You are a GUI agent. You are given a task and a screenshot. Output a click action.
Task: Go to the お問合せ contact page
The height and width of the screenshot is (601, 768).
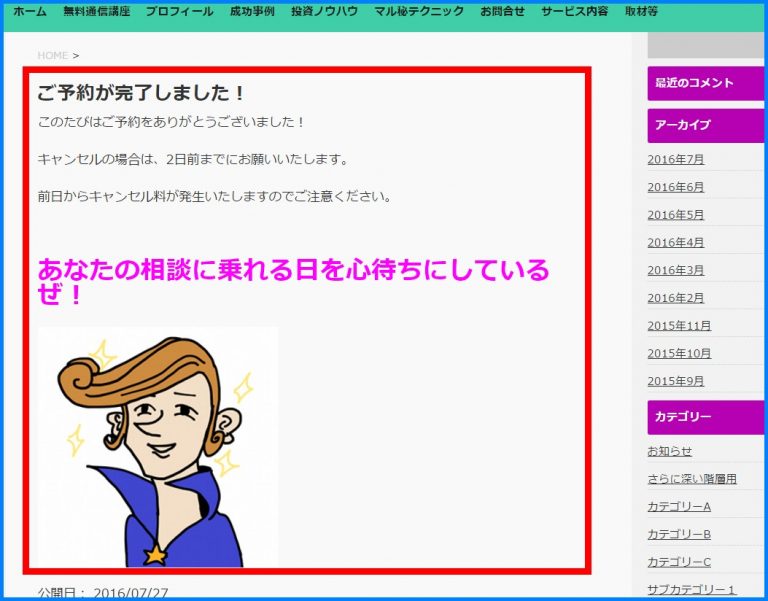[x=502, y=12]
